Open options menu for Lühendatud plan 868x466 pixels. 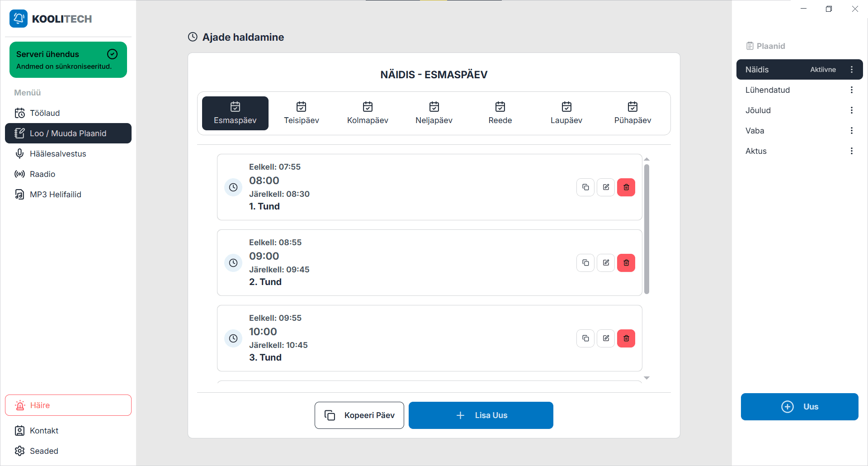pyautogui.click(x=852, y=90)
